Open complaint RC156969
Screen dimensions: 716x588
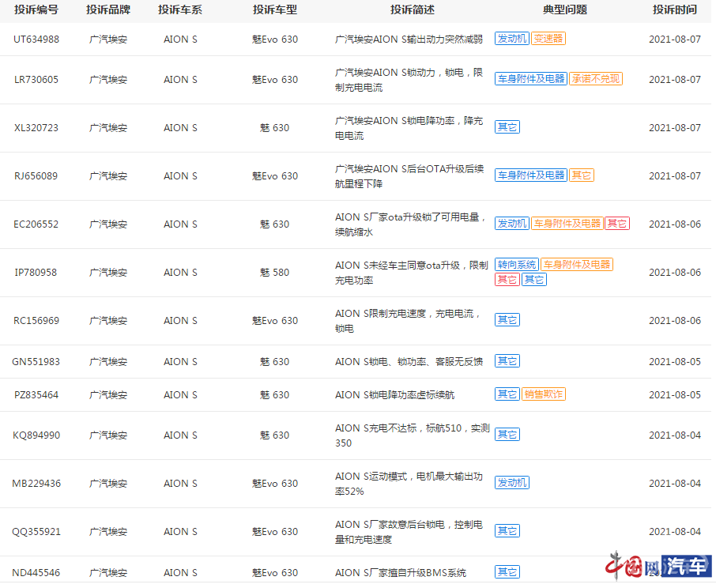[36, 321]
